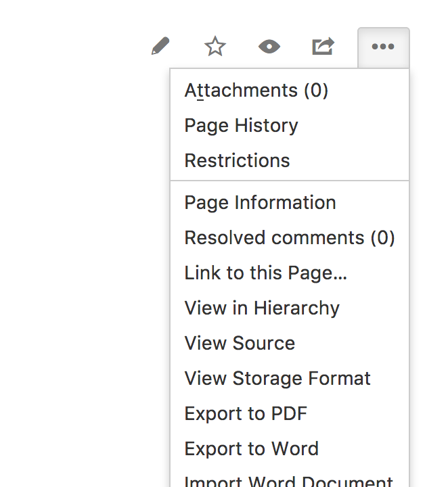448x487 pixels.
Task: Open Page History
Action: [290, 126]
